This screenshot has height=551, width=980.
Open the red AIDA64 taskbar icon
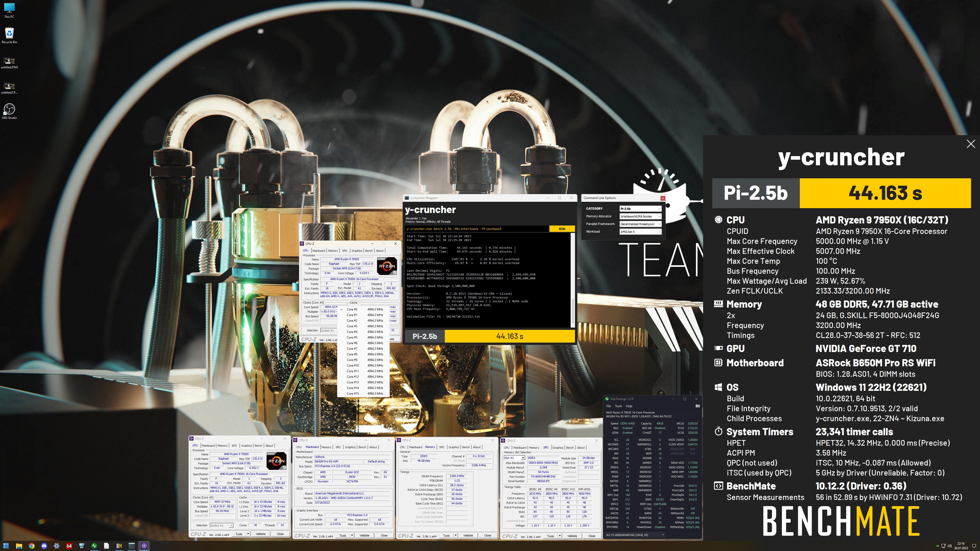pos(69,546)
